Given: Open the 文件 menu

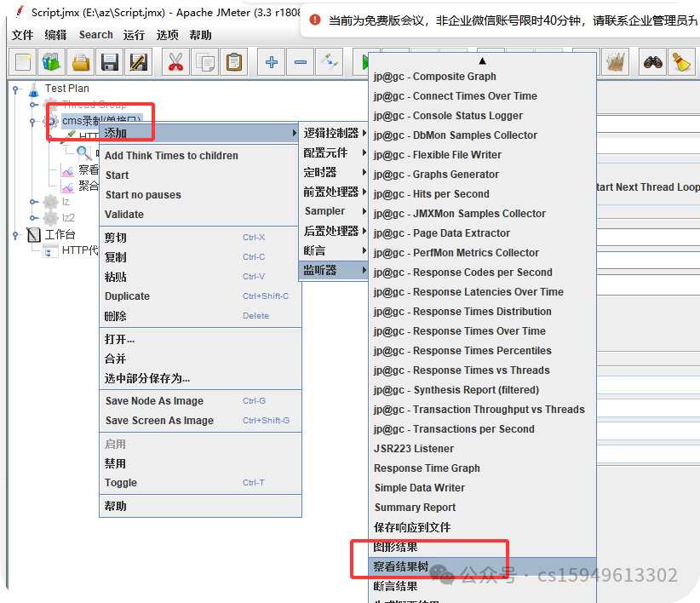Looking at the screenshot, I should [22, 35].
